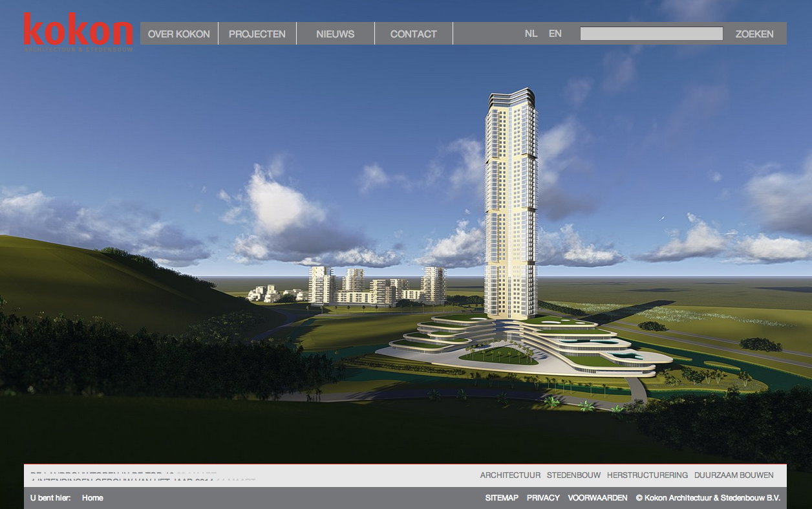The height and width of the screenshot is (509, 812).
Task: Open the VOORWAARDEN footer link
Action: (597, 498)
